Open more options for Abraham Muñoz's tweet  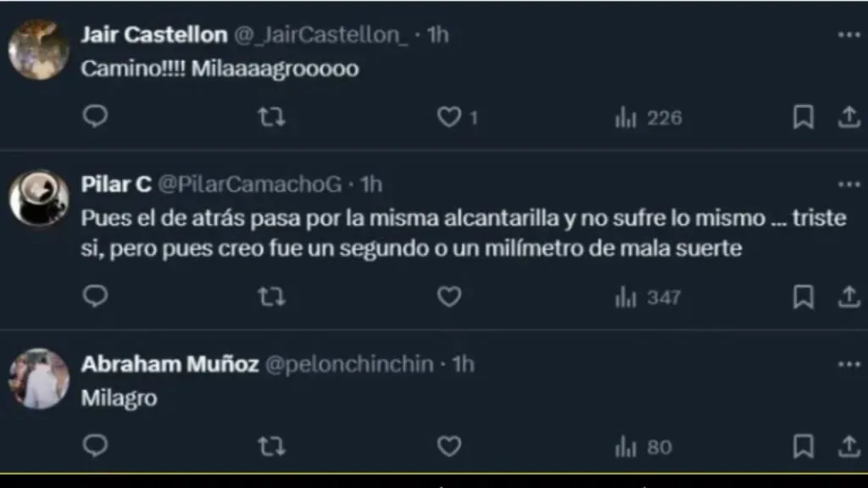849,363
